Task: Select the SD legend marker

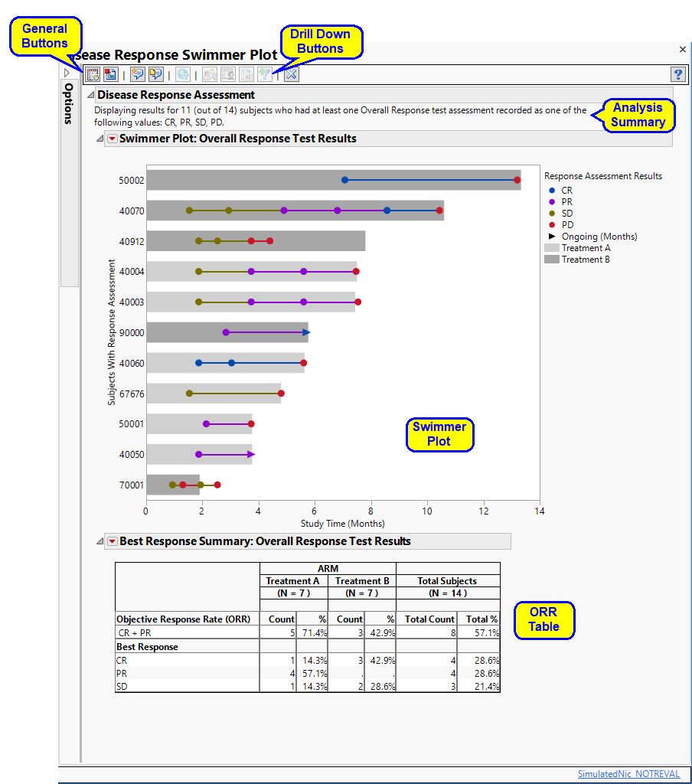Action: [x=552, y=214]
